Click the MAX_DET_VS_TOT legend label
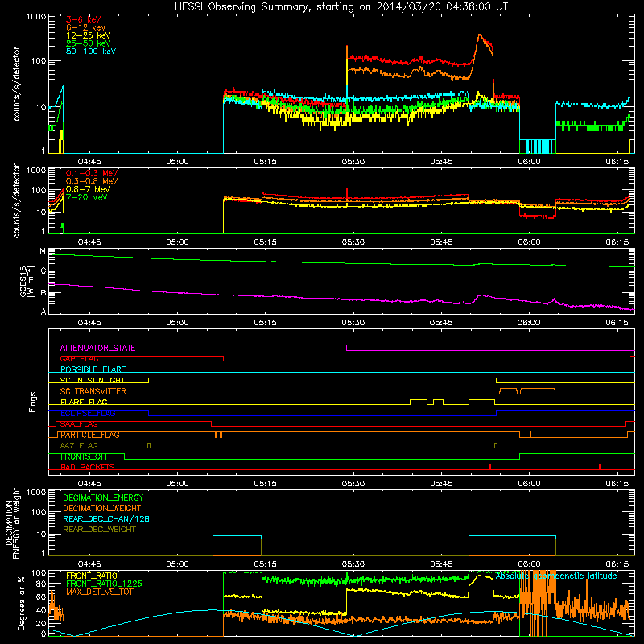The image size is (644, 644). point(99,592)
